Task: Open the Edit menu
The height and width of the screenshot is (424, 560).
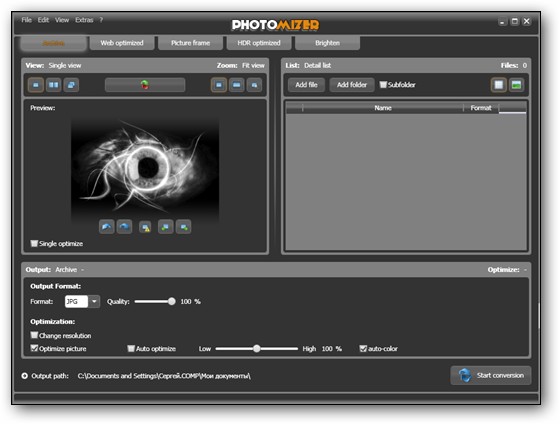Action: tap(43, 20)
